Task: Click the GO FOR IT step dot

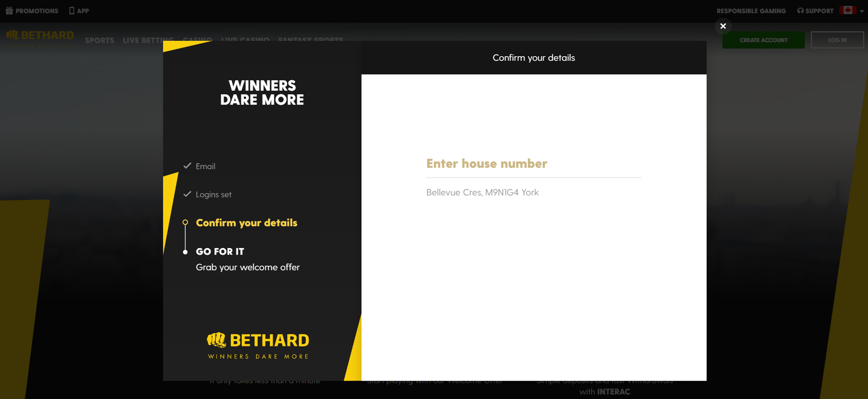Action: 185,252
